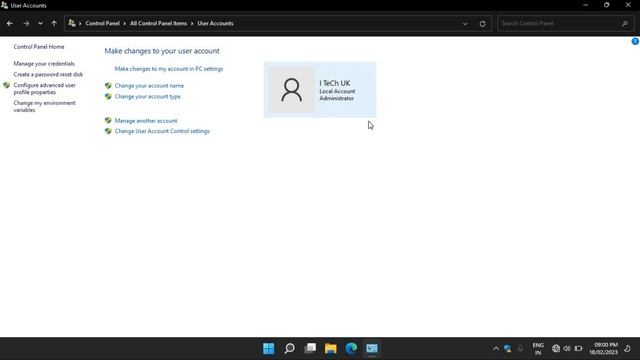This screenshot has width=640, height=360.
Task: Click shield icon beside Manage another account
Action: [x=108, y=120]
